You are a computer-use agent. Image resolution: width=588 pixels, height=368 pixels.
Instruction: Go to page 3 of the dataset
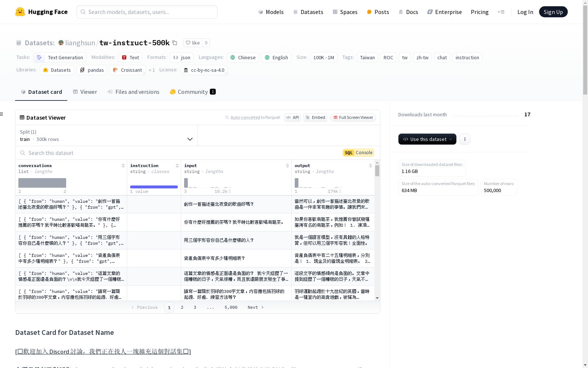195,307
